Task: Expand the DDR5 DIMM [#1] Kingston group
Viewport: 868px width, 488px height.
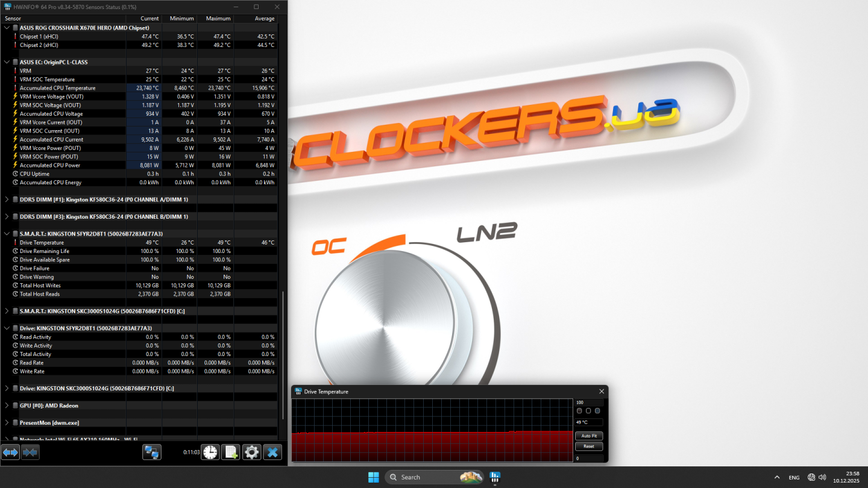Action: click(x=7, y=199)
